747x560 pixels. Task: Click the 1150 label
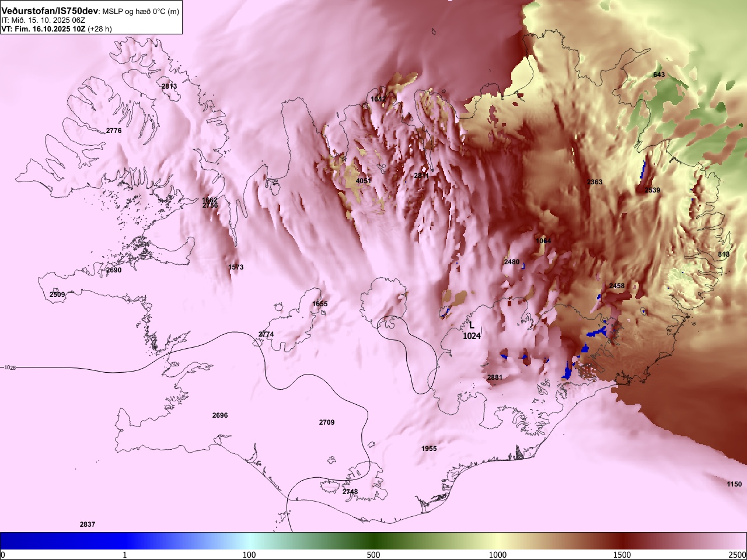[x=734, y=484]
